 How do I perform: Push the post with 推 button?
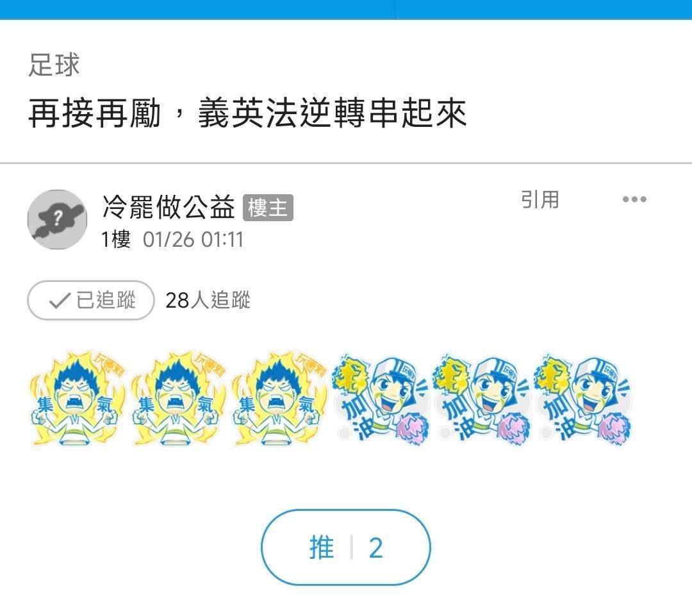(345, 547)
